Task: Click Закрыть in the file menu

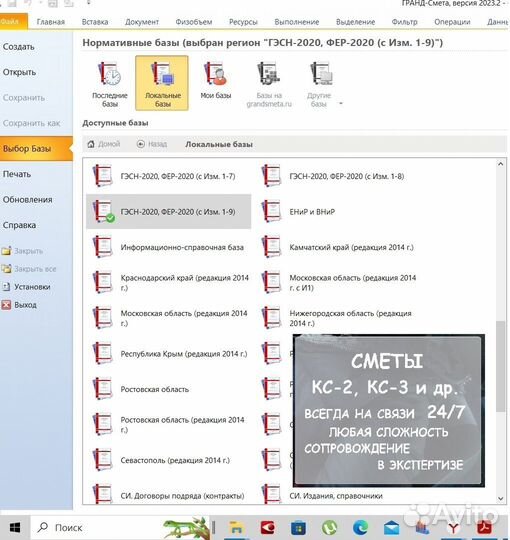Action: pyautogui.click(x=22, y=251)
